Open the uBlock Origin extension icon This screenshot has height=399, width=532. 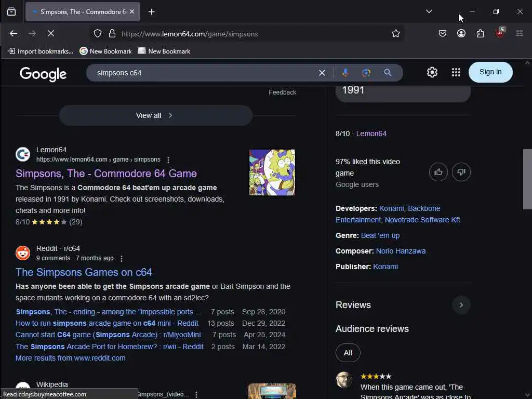(x=500, y=33)
